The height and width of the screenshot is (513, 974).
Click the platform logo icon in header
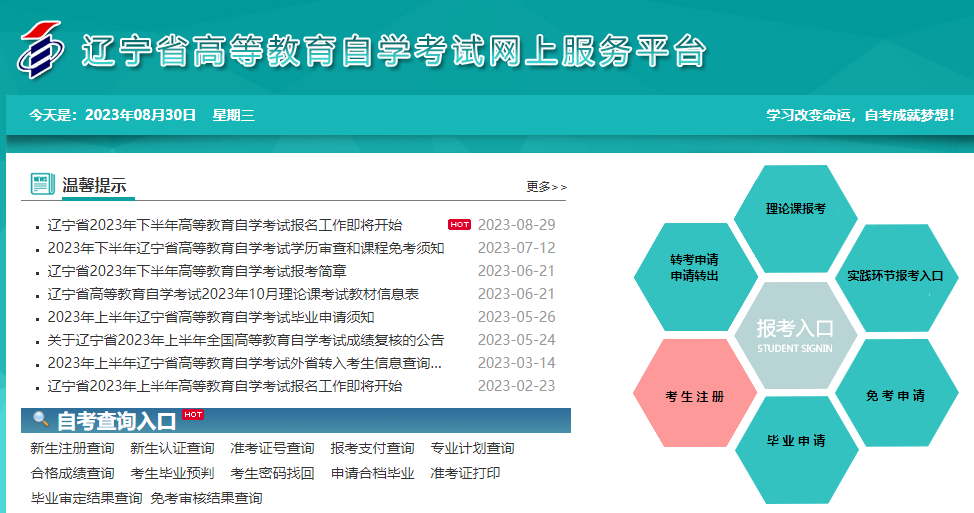[x=39, y=48]
